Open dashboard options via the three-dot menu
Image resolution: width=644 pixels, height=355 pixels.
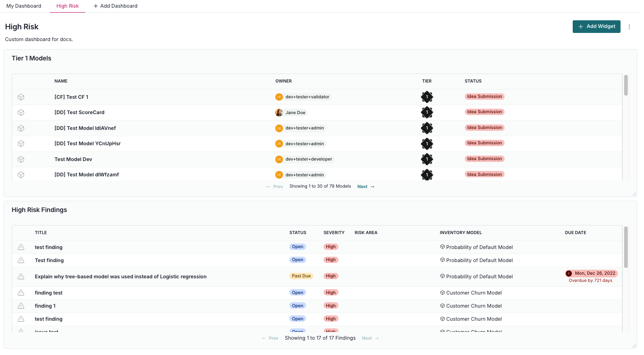(x=629, y=27)
